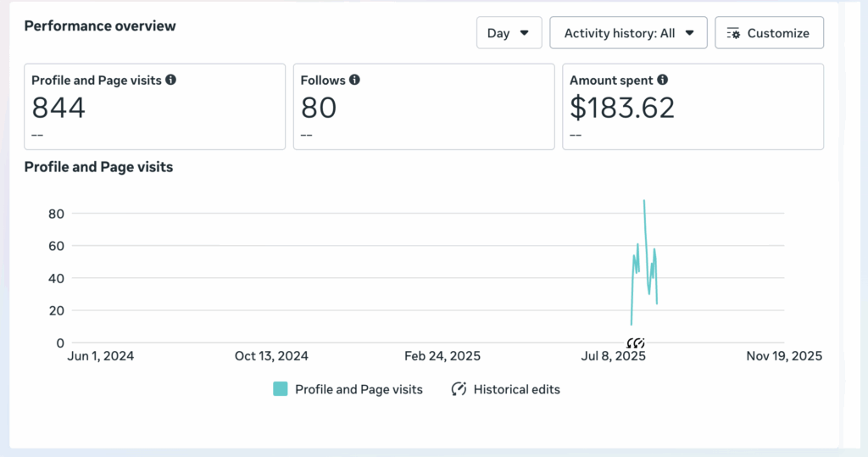Viewport: 868px width, 457px height.
Task: Click the 844 visits total value
Action: [x=58, y=108]
